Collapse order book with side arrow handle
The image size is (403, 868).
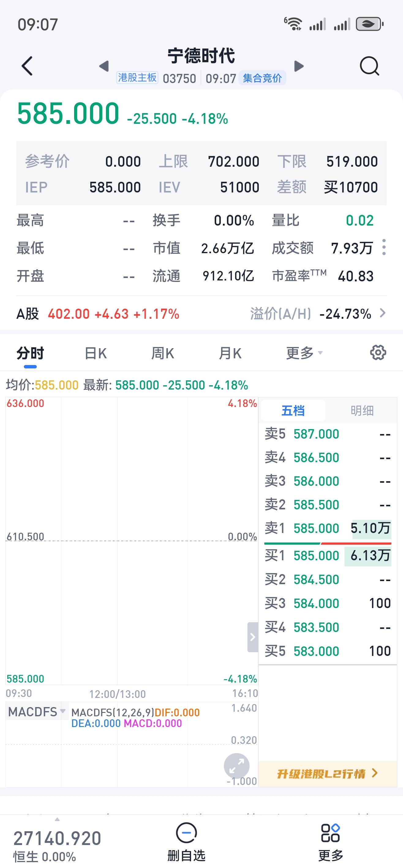[253, 637]
